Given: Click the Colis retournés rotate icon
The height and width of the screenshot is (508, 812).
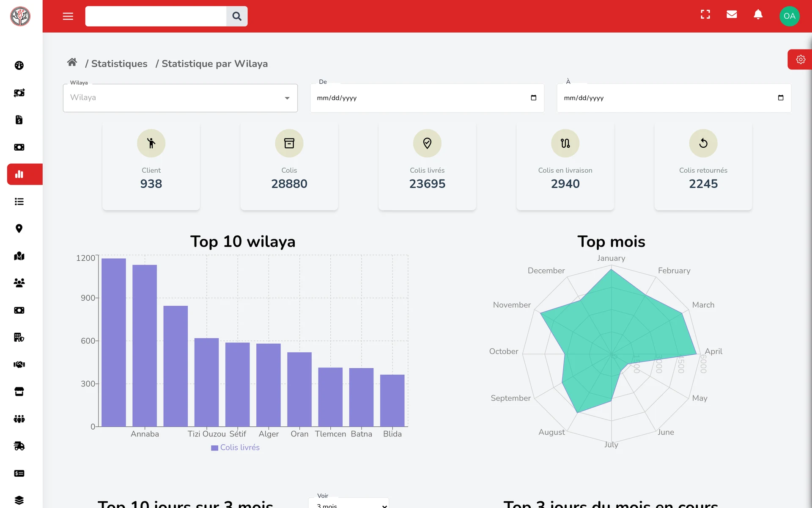Looking at the screenshot, I should tap(703, 143).
